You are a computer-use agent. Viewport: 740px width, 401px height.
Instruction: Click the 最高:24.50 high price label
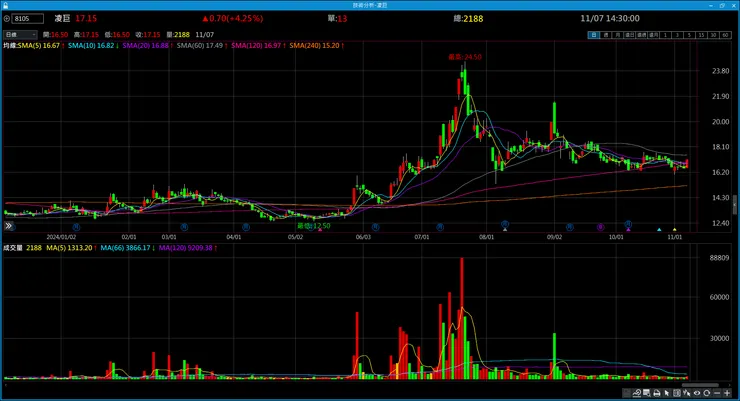coord(464,57)
